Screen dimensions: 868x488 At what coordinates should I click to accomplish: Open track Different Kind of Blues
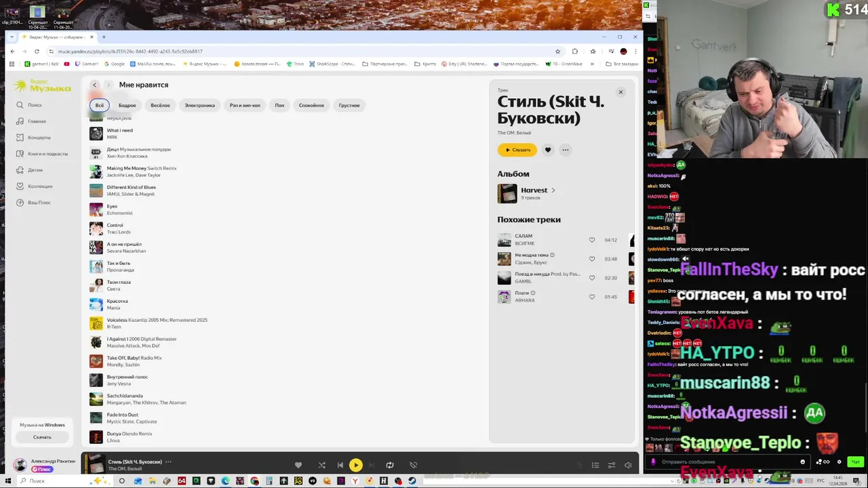[x=131, y=187]
